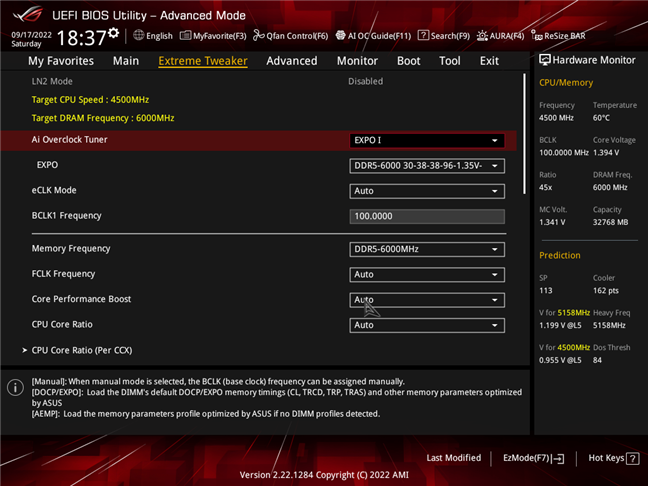Image resolution: width=648 pixels, height=486 pixels.
Task: Open the EXPO profile dropdown
Action: pyautogui.click(x=427, y=166)
